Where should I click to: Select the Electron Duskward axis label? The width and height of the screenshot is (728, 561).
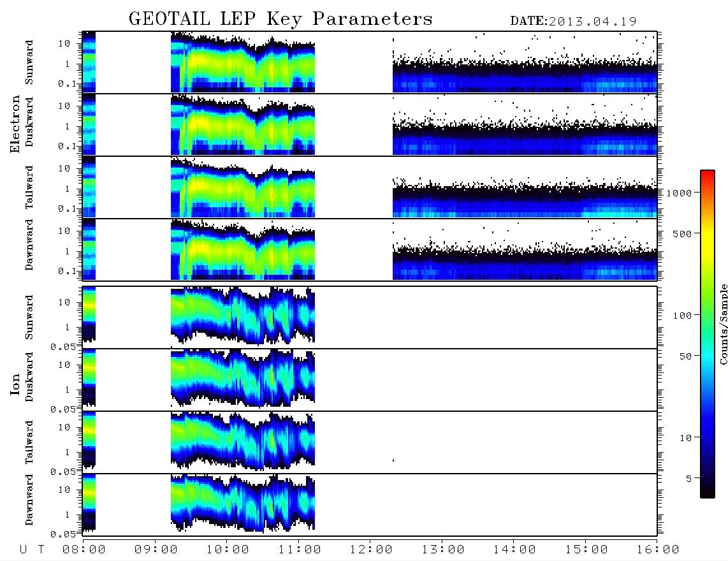tap(29, 122)
